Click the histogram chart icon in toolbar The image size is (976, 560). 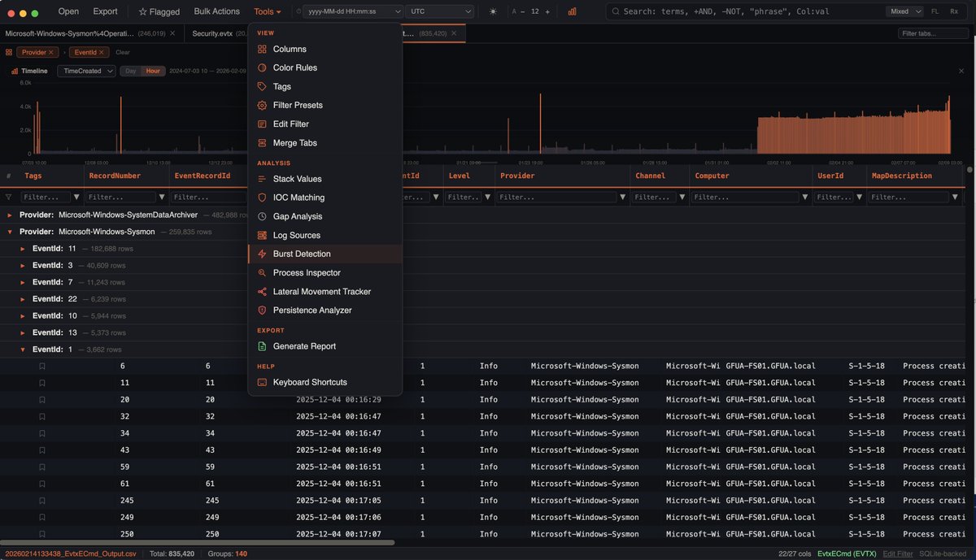click(573, 11)
